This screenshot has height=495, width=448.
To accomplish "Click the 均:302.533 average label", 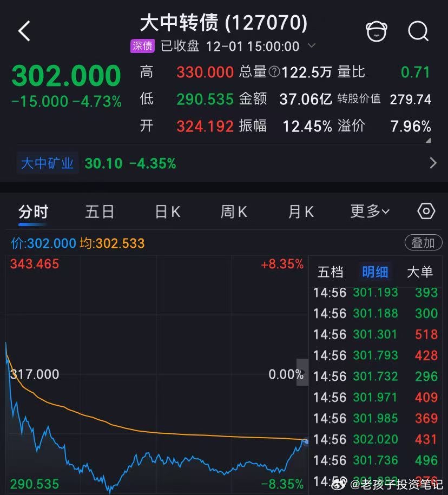I will [x=112, y=243].
